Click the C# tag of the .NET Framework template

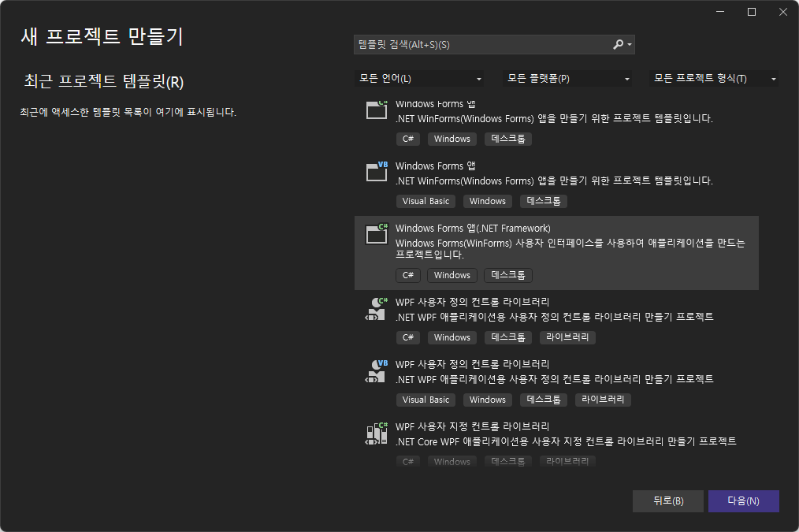408,275
